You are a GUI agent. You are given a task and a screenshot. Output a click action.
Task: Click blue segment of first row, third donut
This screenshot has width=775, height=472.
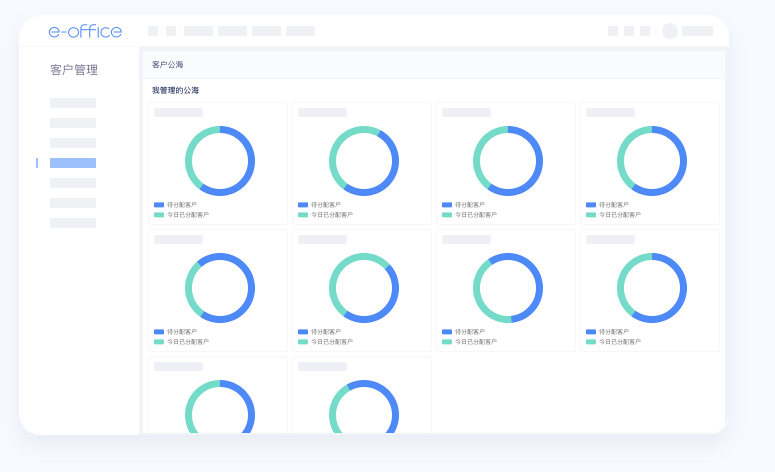point(537,160)
